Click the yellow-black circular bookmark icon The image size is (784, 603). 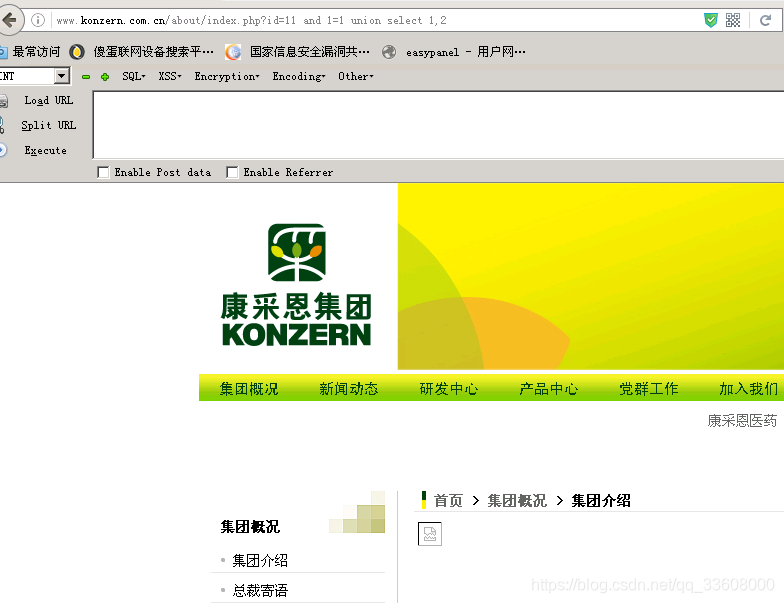(x=76, y=52)
